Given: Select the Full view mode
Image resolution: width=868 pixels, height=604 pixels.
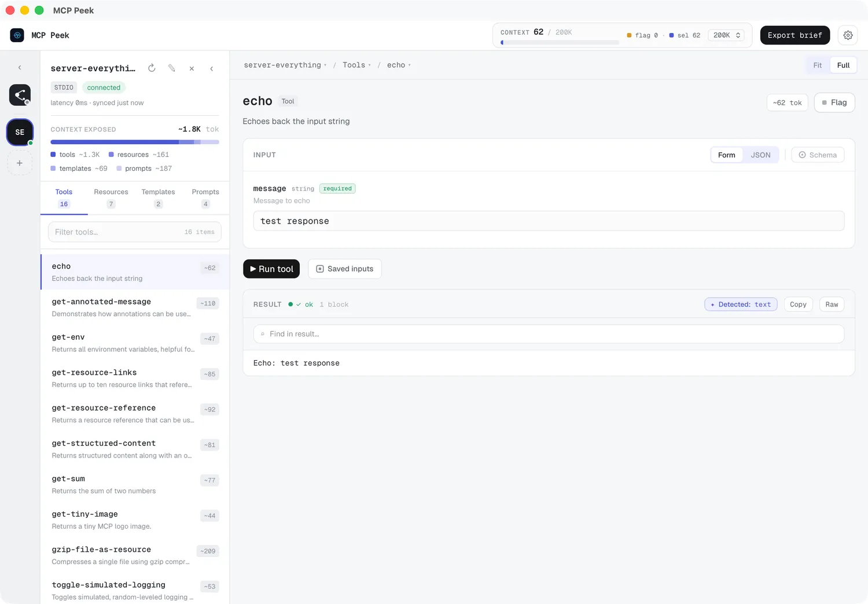Looking at the screenshot, I should pos(843,65).
